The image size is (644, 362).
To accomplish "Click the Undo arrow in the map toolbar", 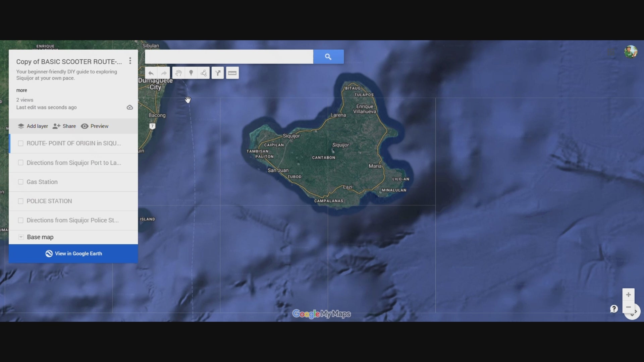I will click(151, 73).
